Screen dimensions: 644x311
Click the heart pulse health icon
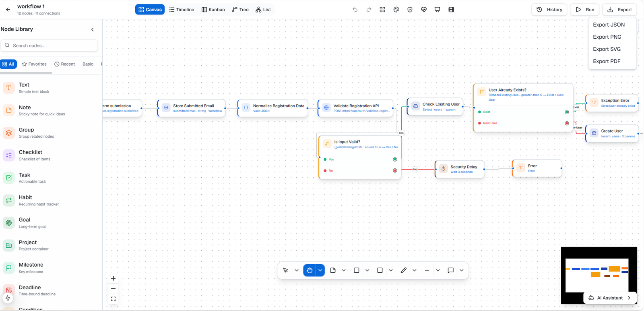pyautogui.click(x=423, y=10)
